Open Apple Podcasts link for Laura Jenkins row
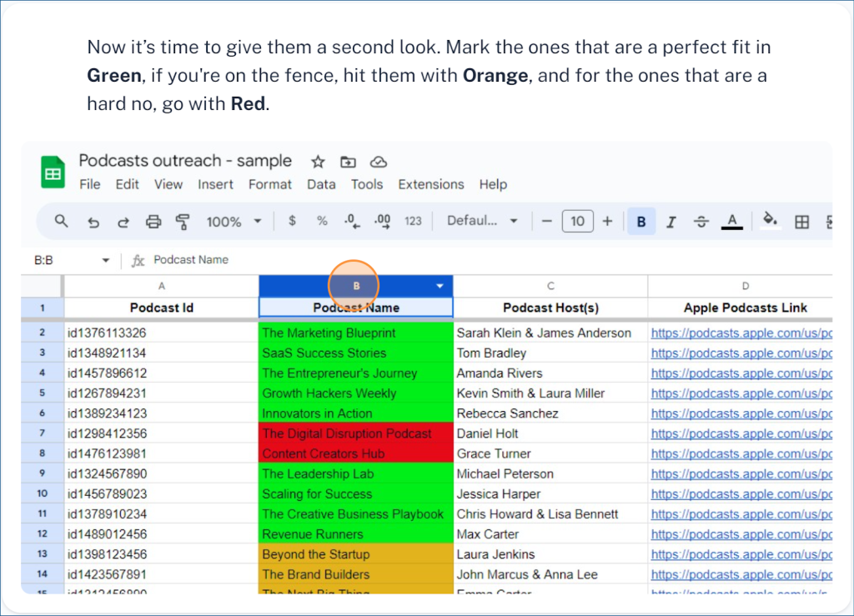This screenshot has width=854, height=616. point(741,554)
